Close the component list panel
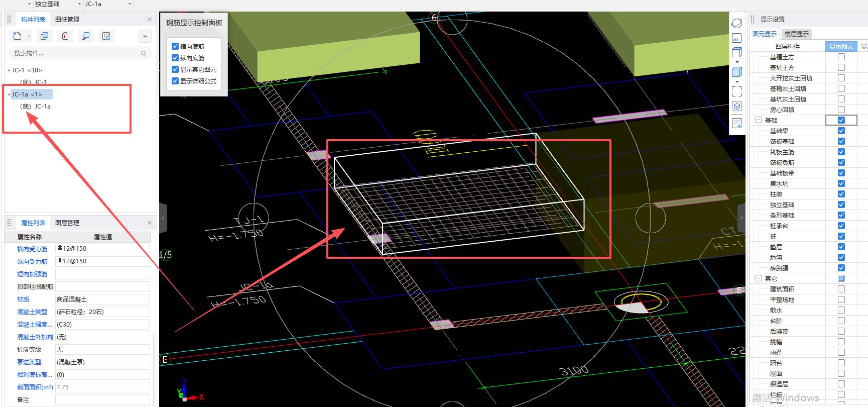Viewport: 868px width, 407px height. click(150, 19)
